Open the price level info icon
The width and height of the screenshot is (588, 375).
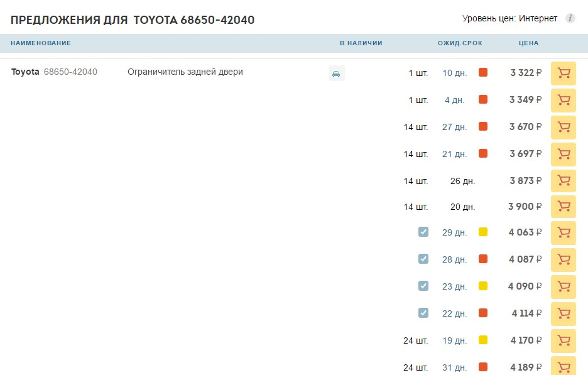pyautogui.click(x=570, y=18)
